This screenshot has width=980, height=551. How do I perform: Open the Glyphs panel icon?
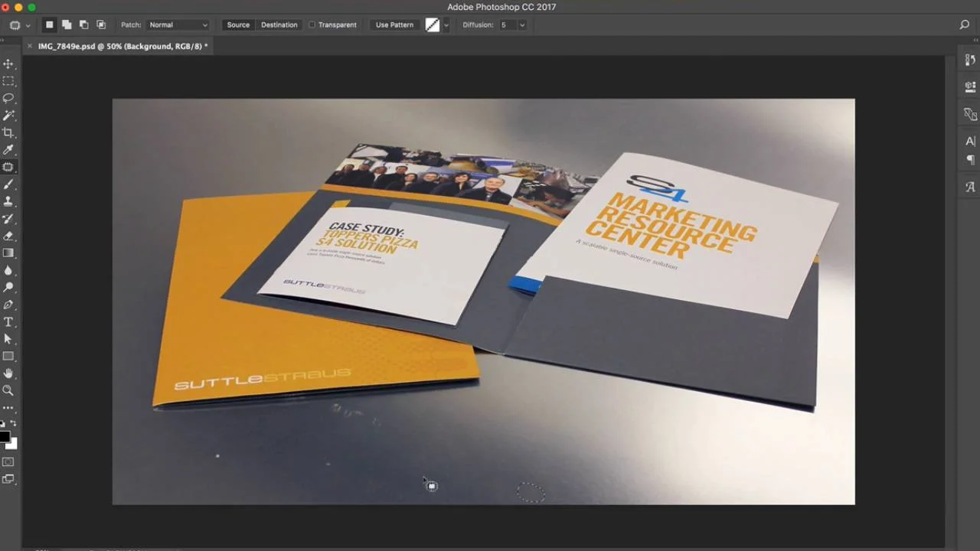pos(970,187)
